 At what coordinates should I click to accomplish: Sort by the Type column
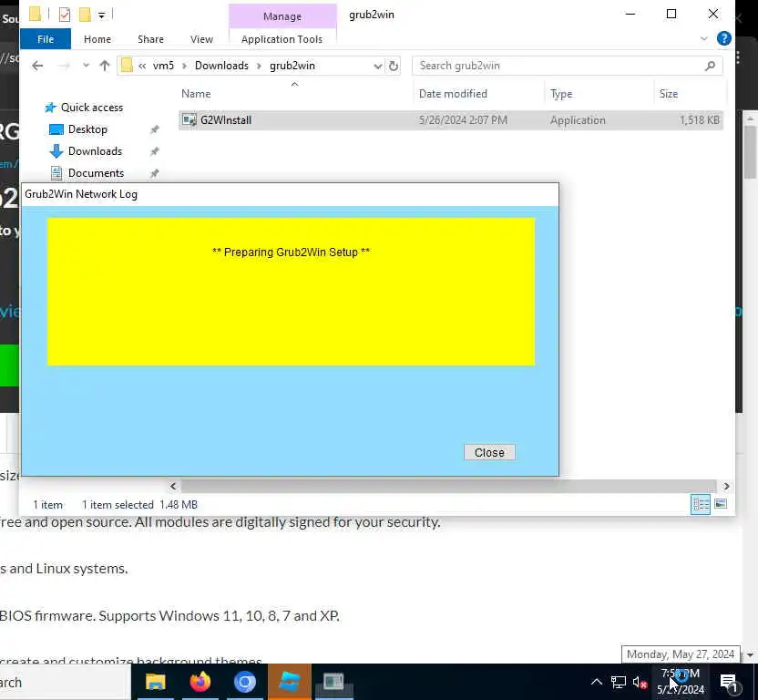click(561, 94)
